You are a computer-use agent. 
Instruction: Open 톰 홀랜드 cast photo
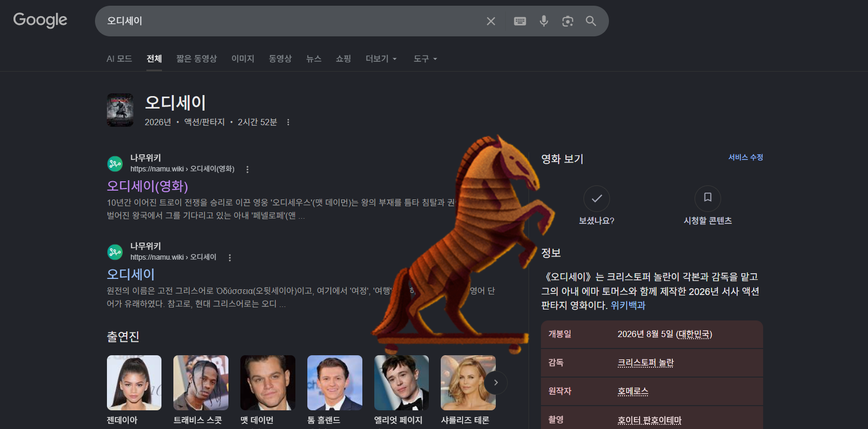[x=335, y=383]
